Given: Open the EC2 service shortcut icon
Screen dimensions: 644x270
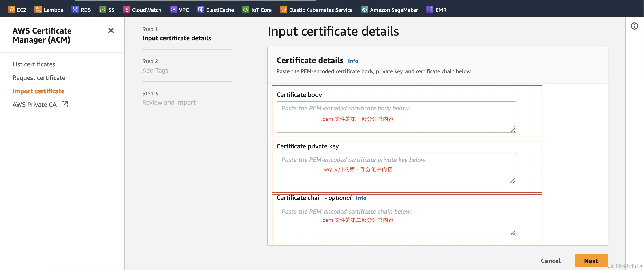Looking at the screenshot, I should pyautogui.click(x=11, y=10).
